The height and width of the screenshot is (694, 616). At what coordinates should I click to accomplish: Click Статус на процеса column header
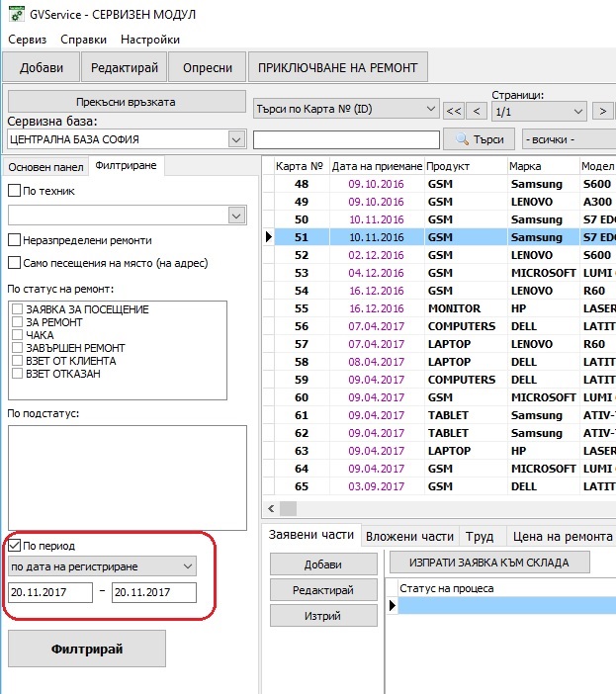(506, 588)
